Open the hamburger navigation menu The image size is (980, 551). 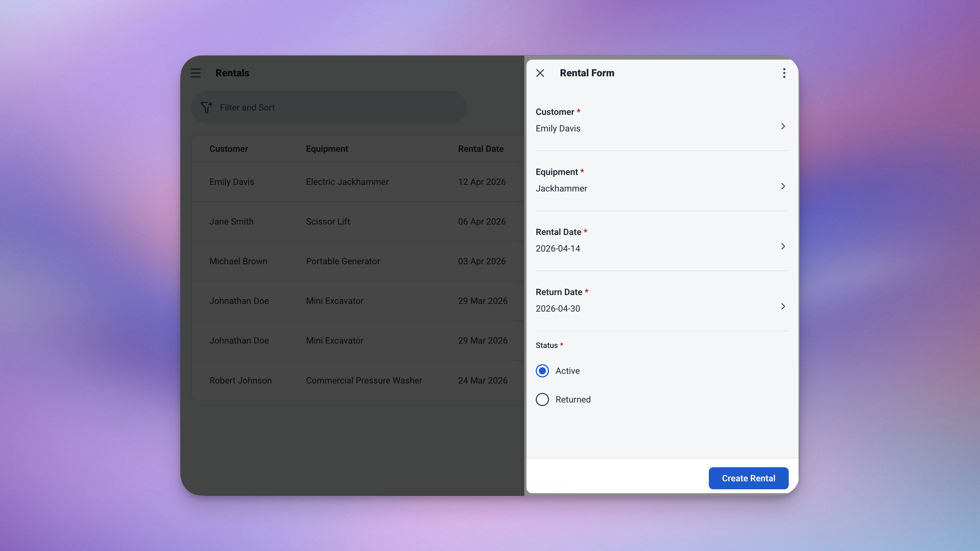pos(196,73)
